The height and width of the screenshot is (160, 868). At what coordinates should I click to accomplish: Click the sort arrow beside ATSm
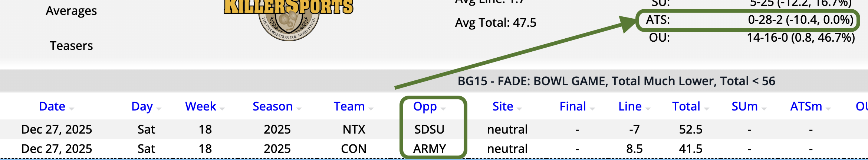click(x=828, y=109)
